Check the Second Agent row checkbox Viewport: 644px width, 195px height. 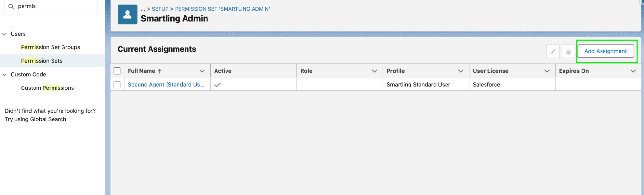pos(117,85)
